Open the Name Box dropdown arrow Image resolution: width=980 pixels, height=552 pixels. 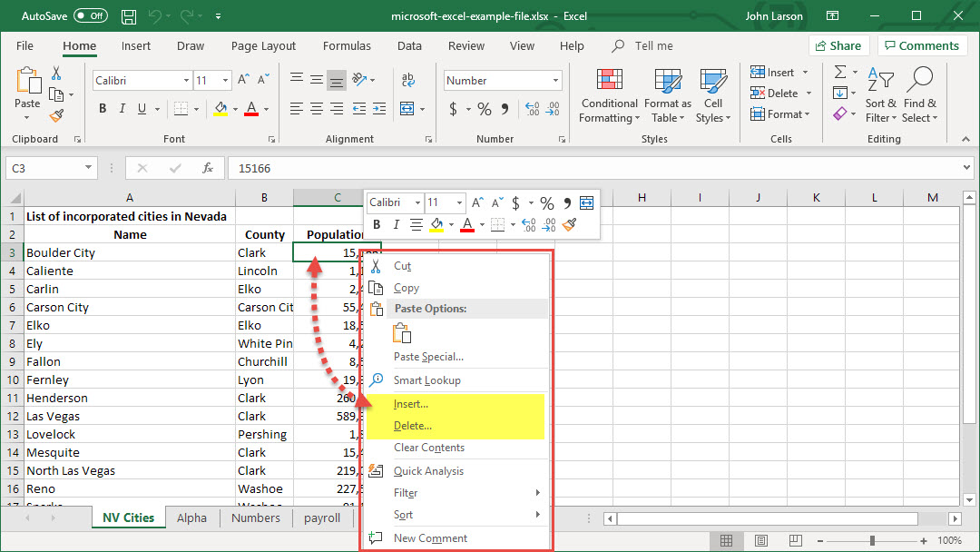coord(88,168)
